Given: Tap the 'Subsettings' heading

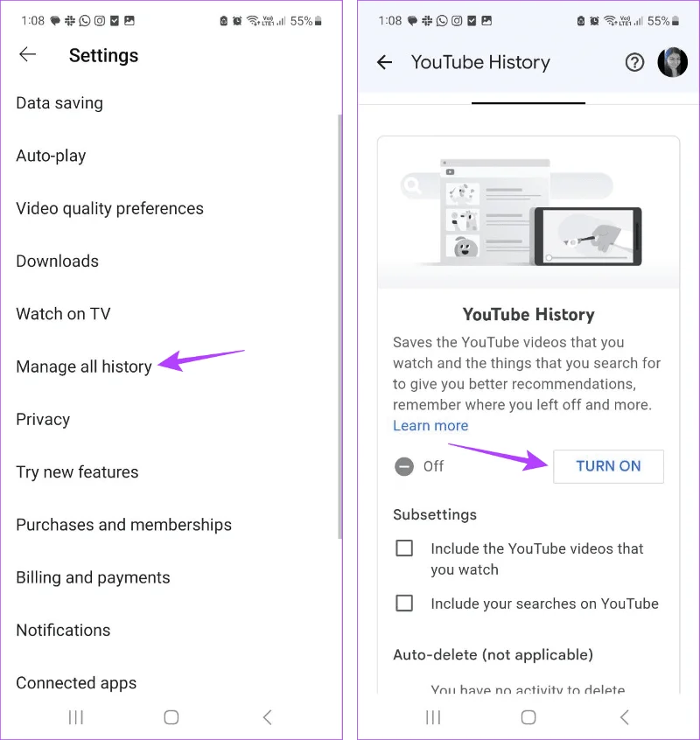Looking at the screenshot, I should coord(435,514).
